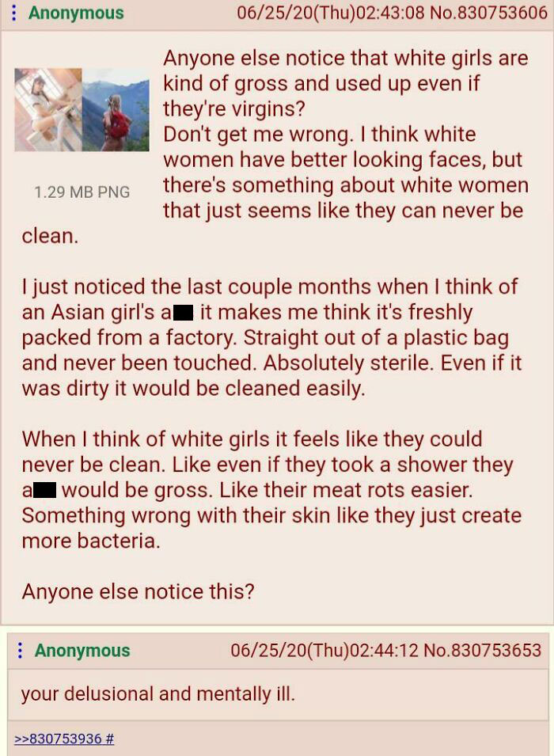The height and width of the screenshot is (756, 554).
Task: Click the 06/25/20(Thu)02:44:12 timestamp
Action: coord(324,650)
